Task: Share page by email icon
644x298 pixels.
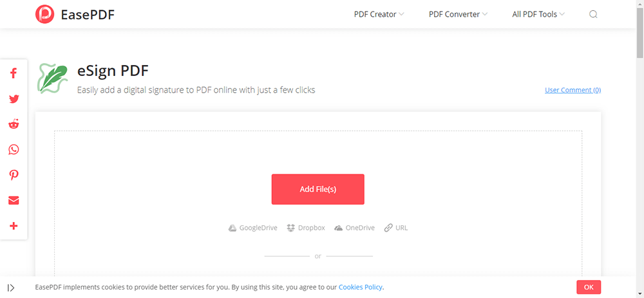Action: [14, 201]
